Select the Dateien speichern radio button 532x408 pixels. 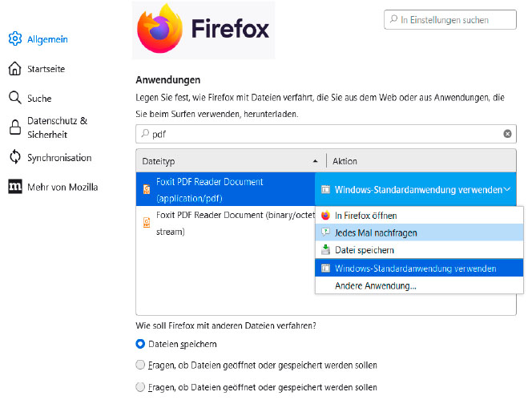click(x=140, y=344)
